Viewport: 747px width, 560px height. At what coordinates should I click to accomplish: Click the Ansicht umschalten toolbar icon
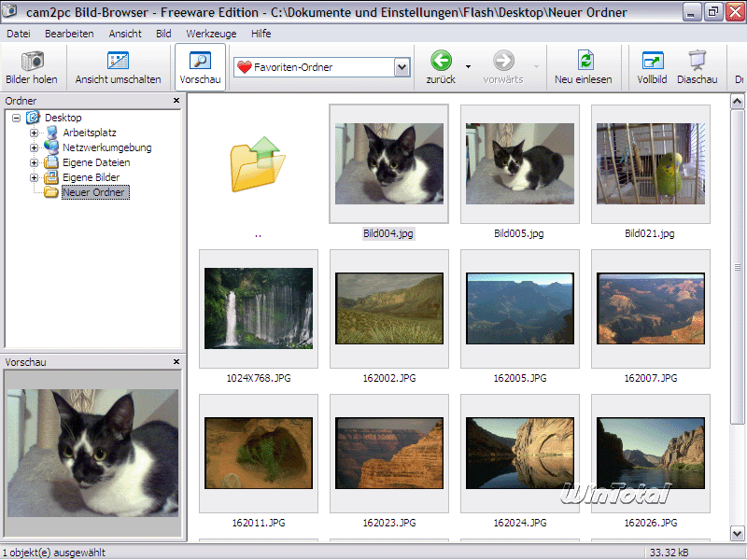pyautogui.click(x=118, y=62)
